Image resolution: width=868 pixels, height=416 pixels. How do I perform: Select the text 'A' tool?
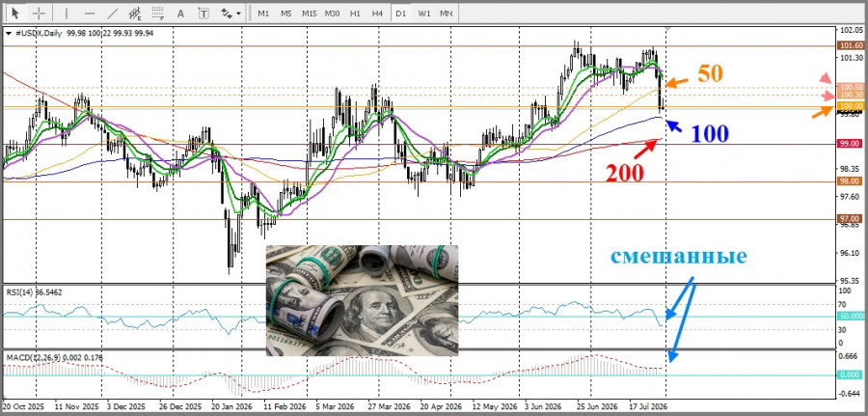[180, 14]
